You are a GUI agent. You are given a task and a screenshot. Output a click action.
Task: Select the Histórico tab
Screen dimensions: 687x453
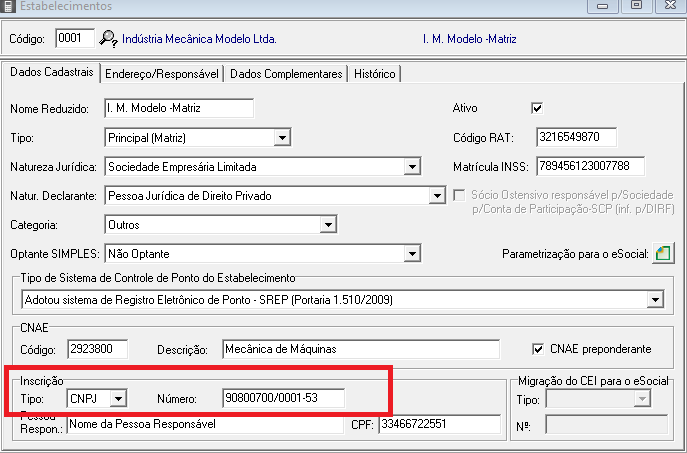click(x=375, y=74)
